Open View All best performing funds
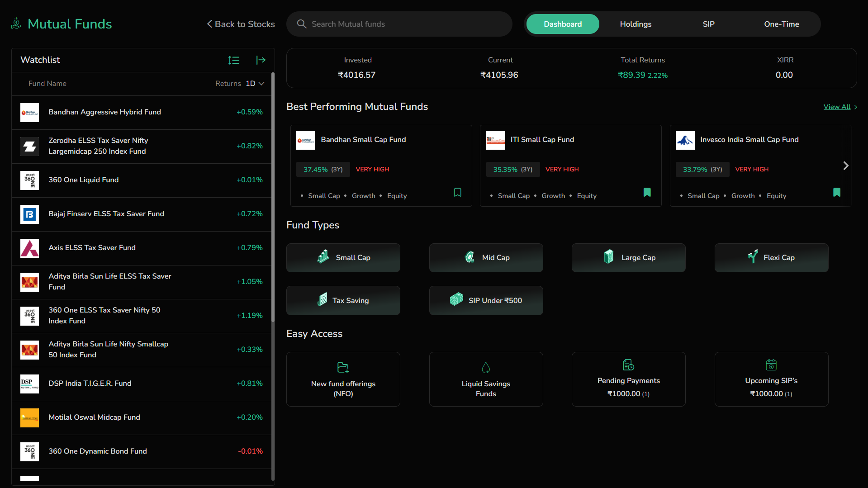 (840, 107)
